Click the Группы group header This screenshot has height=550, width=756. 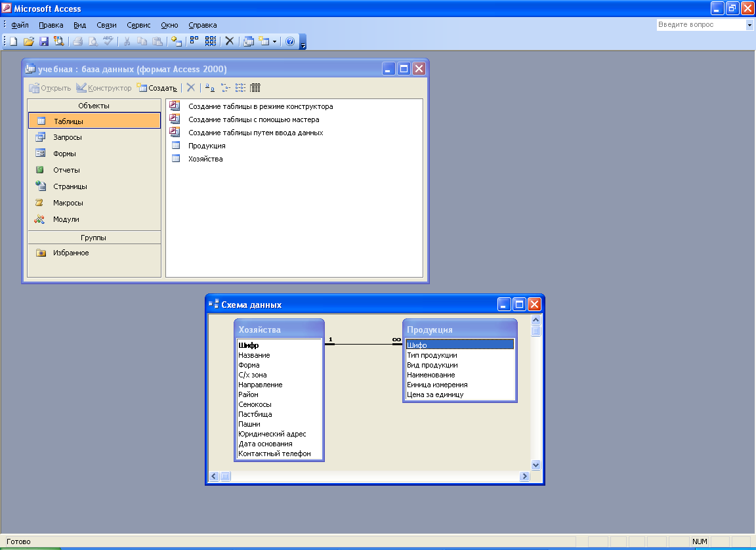pyautogui.click(x=94, y=238)
